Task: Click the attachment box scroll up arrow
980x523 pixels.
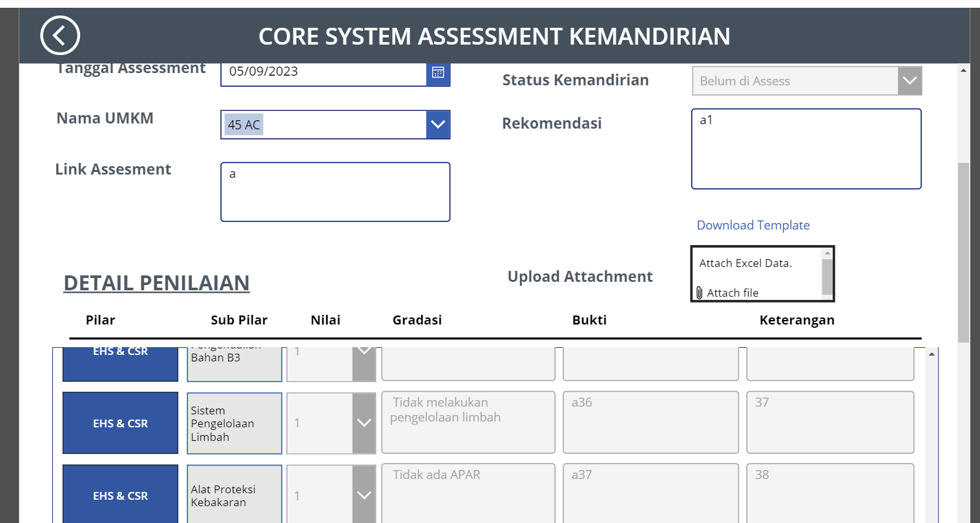Action: (828, 253)
